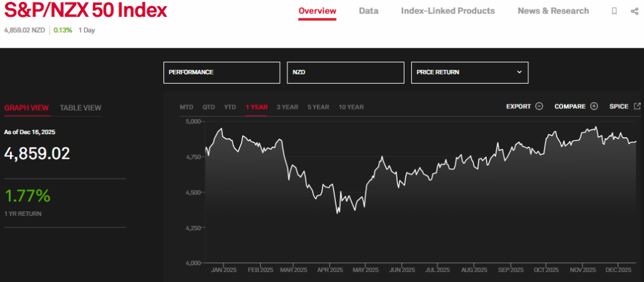This screenshot has height=282, width=644.
Task: Click the OCT 2025 axis label
Action: pyautogui.click(x=547, y=270)
